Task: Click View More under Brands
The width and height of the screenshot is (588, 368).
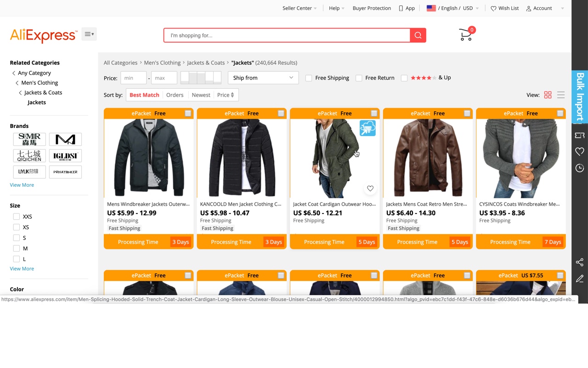Action: pos(22,184)
